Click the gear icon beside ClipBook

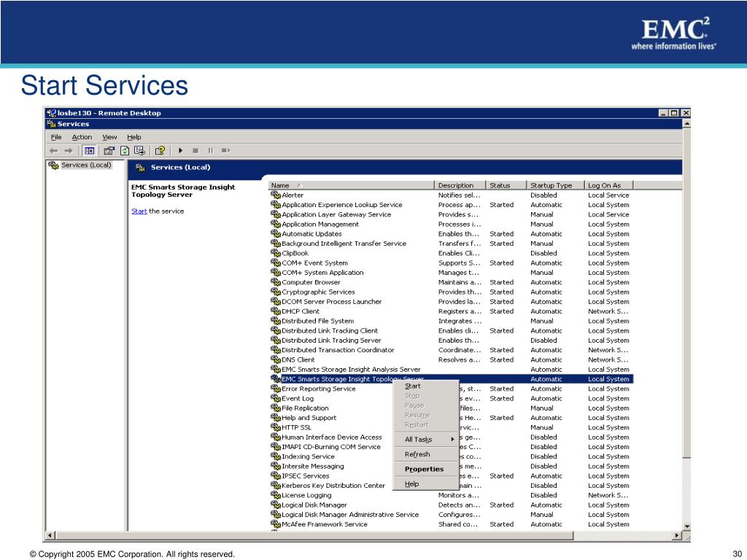tap(275, 253)
